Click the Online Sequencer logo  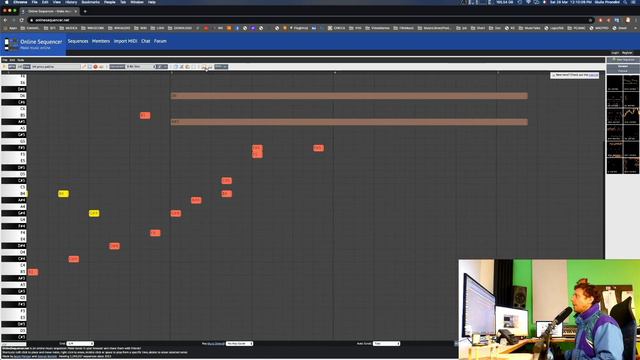pyautogui.click(x=33, y=44)
